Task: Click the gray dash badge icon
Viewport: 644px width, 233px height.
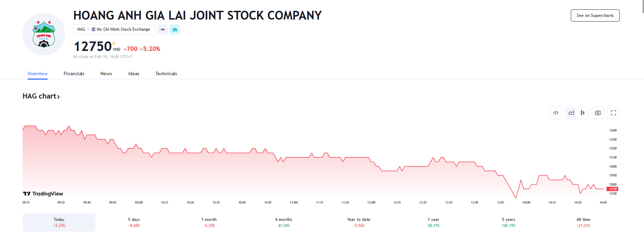Action: (163, 30)
